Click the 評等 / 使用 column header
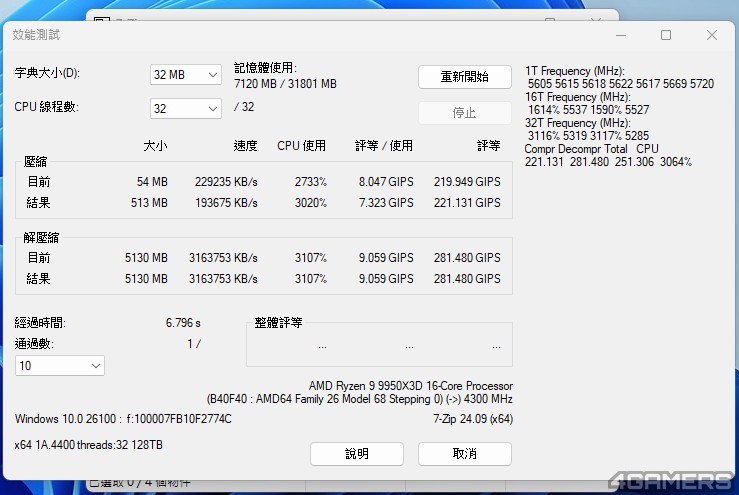The width and height of the screenshot is (739, 495). click(x=384, y=146)
